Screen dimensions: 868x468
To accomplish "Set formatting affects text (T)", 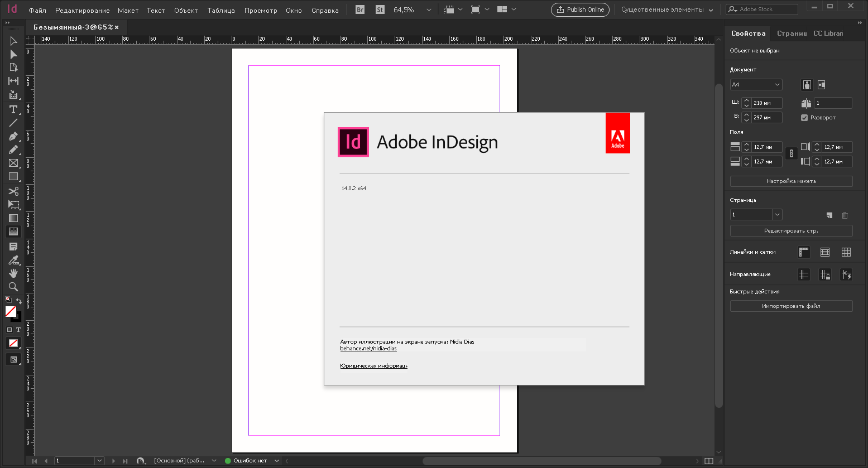I will (18, 330).
